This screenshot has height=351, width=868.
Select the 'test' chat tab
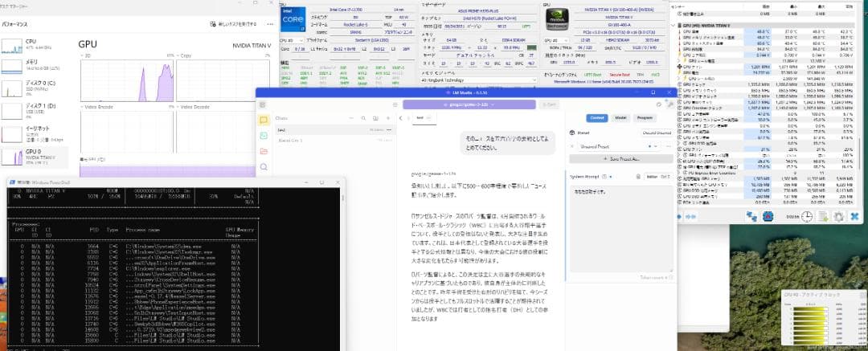pos(425,118)
